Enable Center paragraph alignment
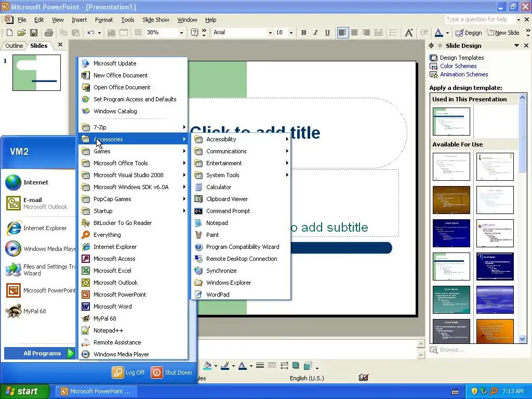532x399 pixels. click(x=354, y=33)
